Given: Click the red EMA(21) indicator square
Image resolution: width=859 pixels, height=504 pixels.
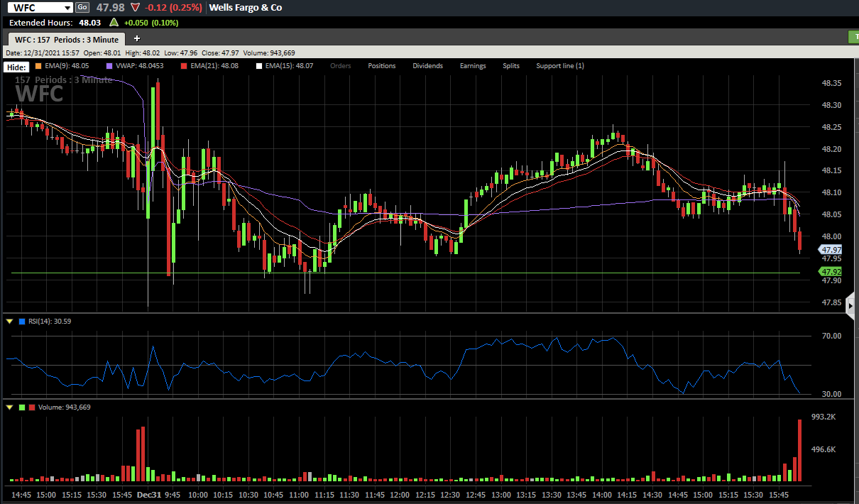Looking at the screenshot, I should coord(183,66).
